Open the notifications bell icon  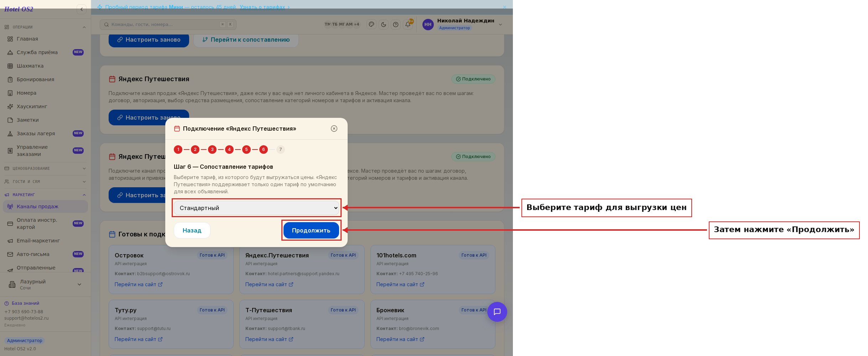408,25
